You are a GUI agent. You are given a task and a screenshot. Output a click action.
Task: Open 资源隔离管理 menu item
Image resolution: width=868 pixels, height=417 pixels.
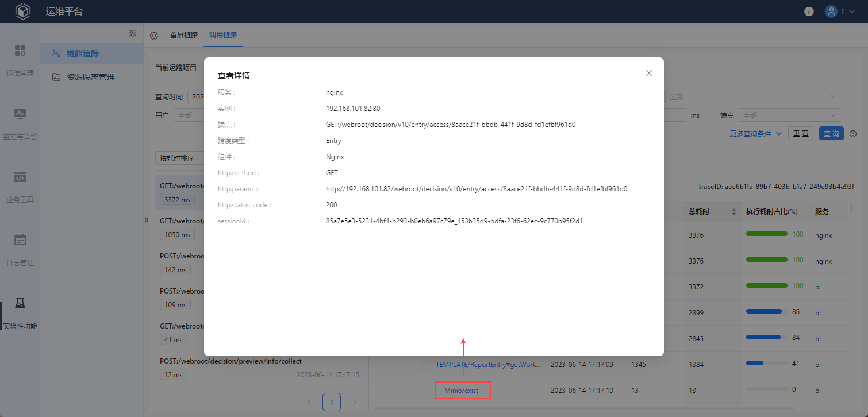(x=92, y=77)
